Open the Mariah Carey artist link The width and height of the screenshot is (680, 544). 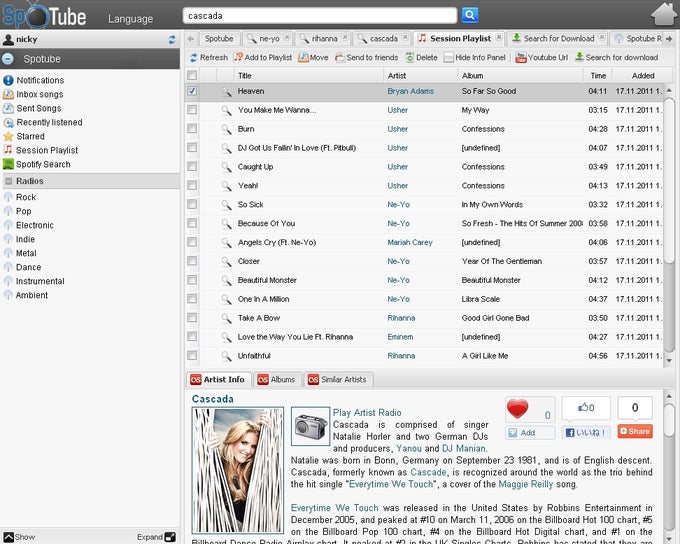click(410, 243)
